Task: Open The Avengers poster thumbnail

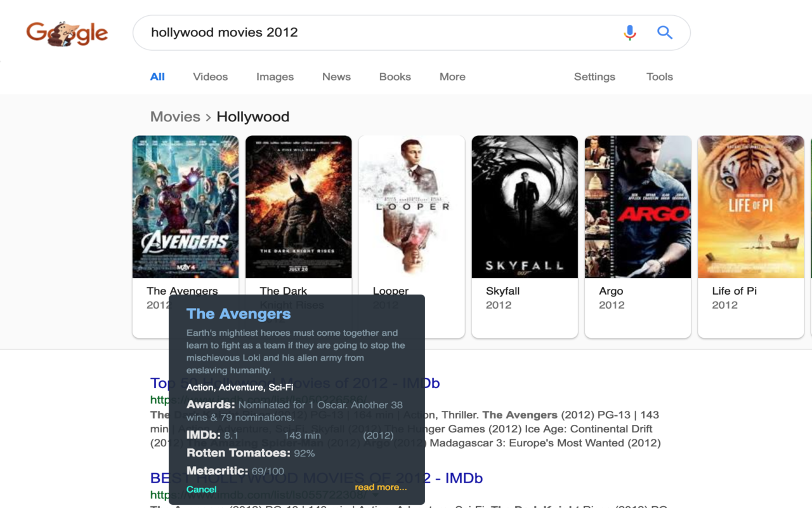Action: (x=186, y=207)
